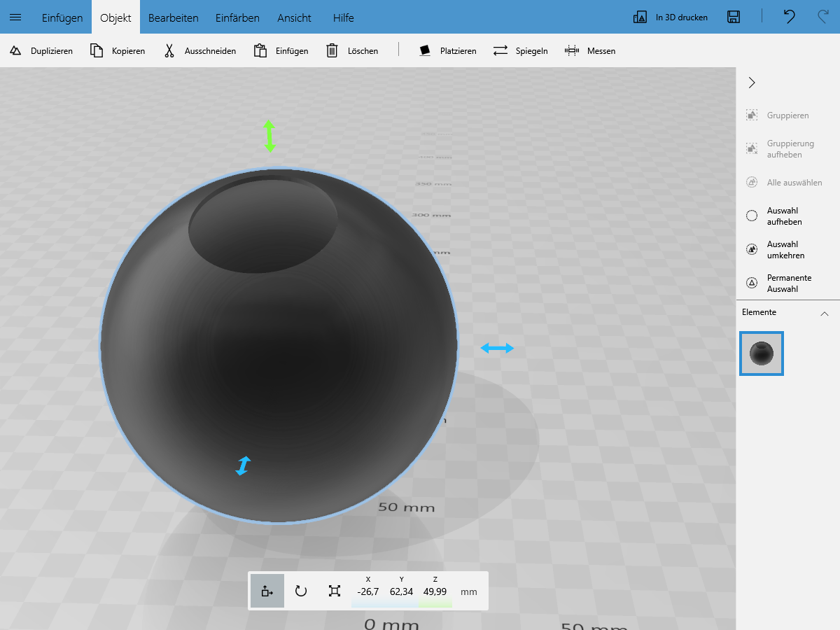Screen dimensions: 840x630
Task: Switch to the Einfügen tab
Action: (62, 17)
